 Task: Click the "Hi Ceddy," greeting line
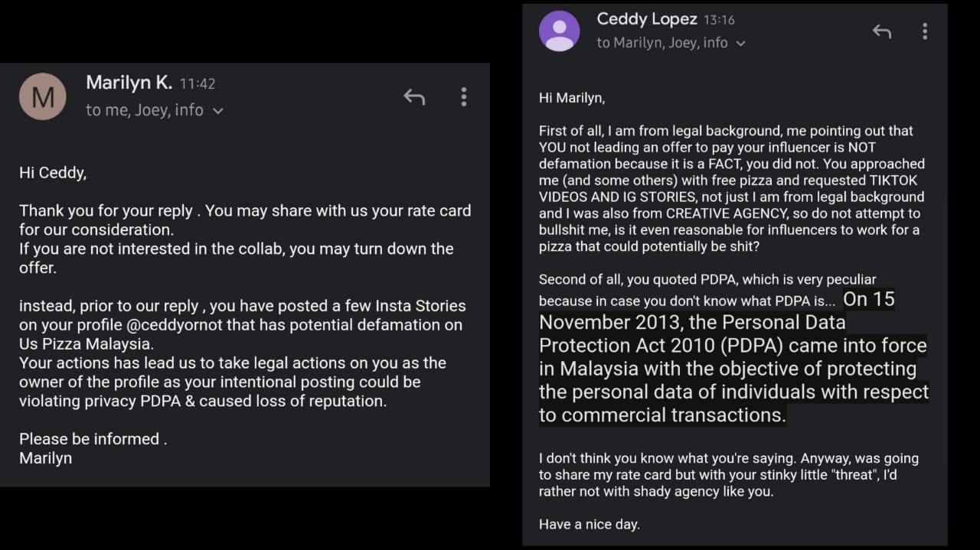[x=53, y=173]
